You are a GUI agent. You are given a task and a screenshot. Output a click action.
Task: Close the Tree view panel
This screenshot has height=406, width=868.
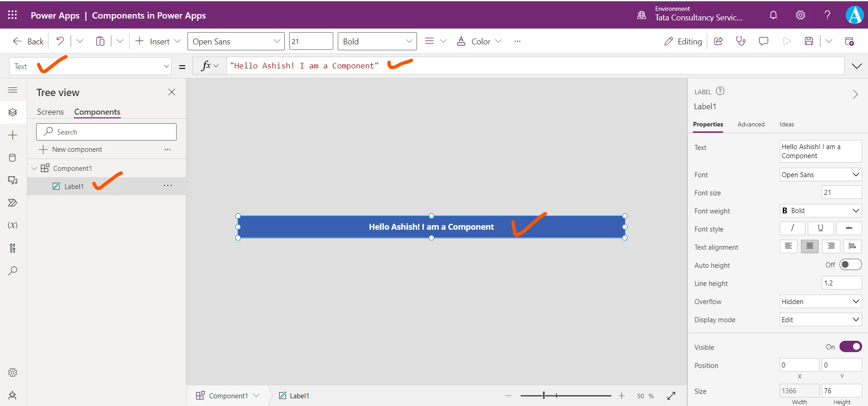click(x=172, y=92)
